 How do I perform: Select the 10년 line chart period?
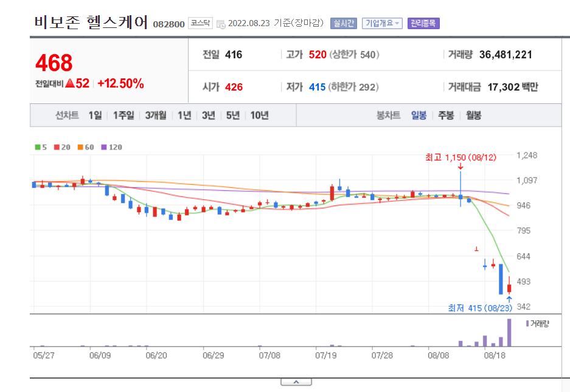(260, 115)
